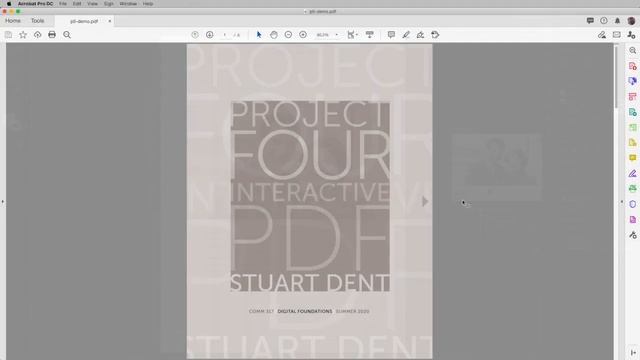Choose the Selection arrow tool
640x360 pixels.
click(x=259, y=35)
